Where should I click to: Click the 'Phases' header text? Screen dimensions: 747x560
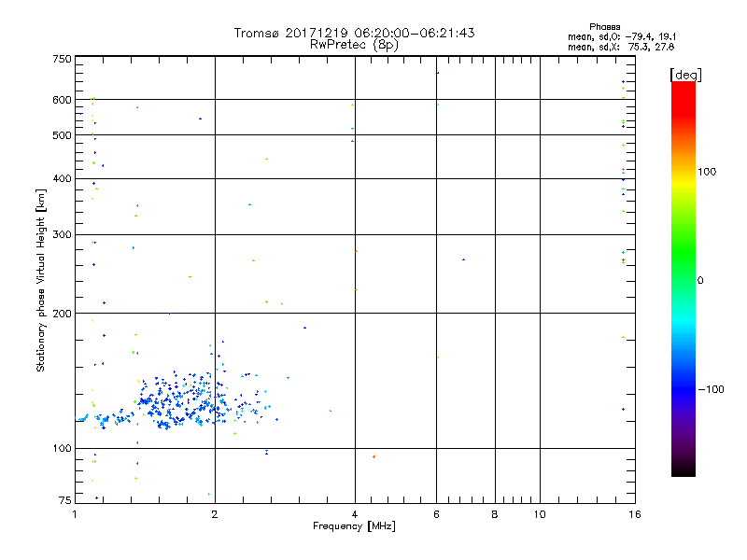tap(604, 27)
